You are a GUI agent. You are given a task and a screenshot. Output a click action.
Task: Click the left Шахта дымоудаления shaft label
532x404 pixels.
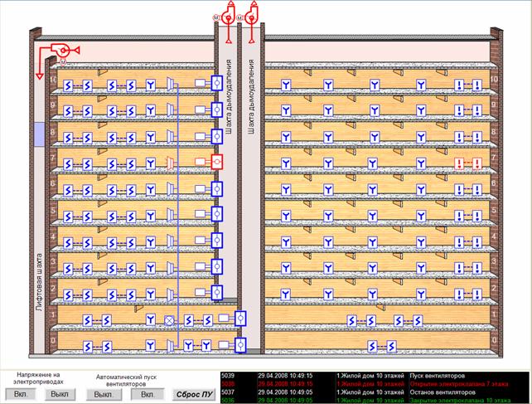click(229, 96)
